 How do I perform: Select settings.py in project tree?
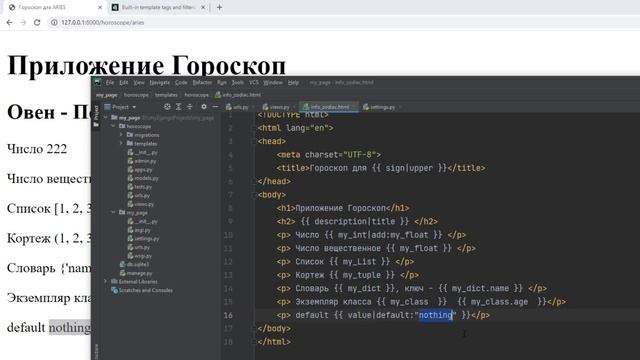pyautogui.click(x=143, y=238)
